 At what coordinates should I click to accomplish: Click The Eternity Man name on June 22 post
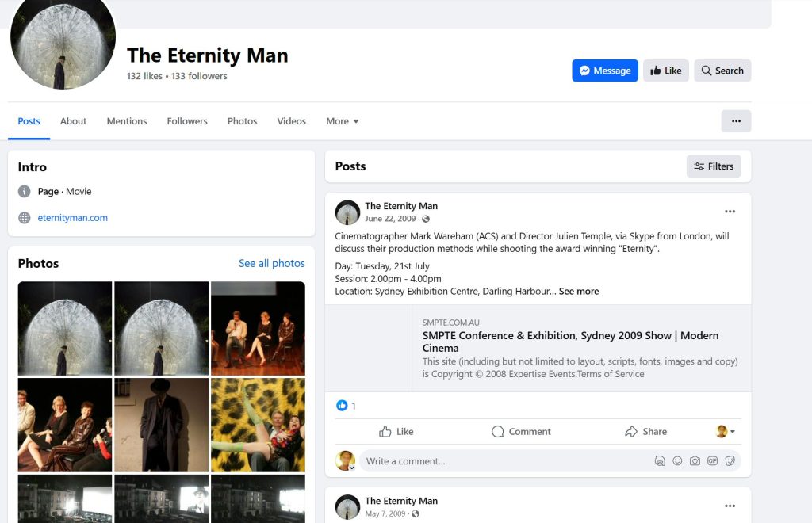[x=401, y=206]
